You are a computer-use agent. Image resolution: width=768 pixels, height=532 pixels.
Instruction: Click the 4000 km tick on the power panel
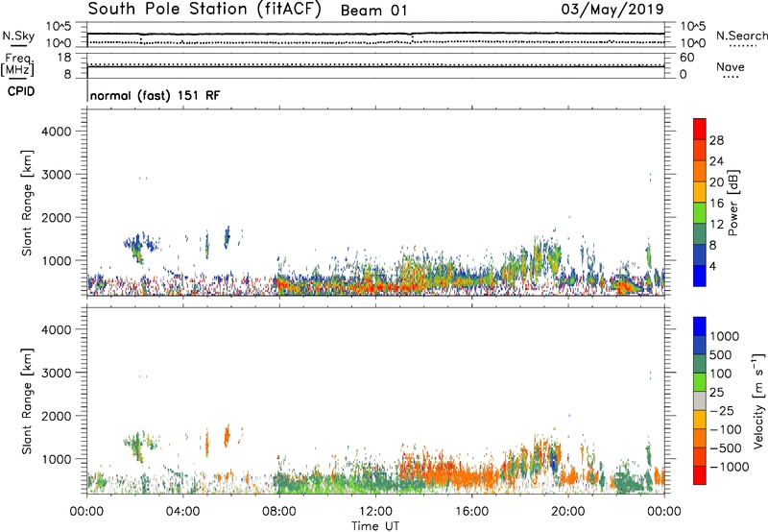pos(57,132)
